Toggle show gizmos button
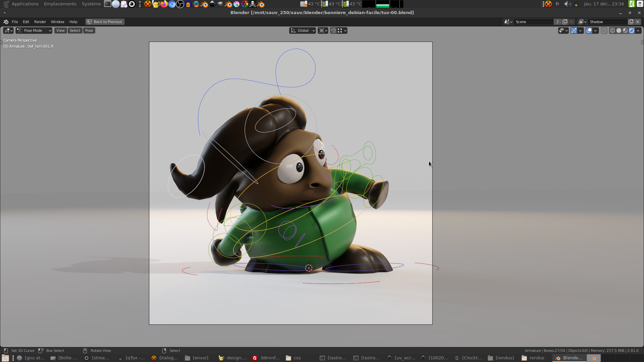Viewport: 644px width, 362px height. 574,31
